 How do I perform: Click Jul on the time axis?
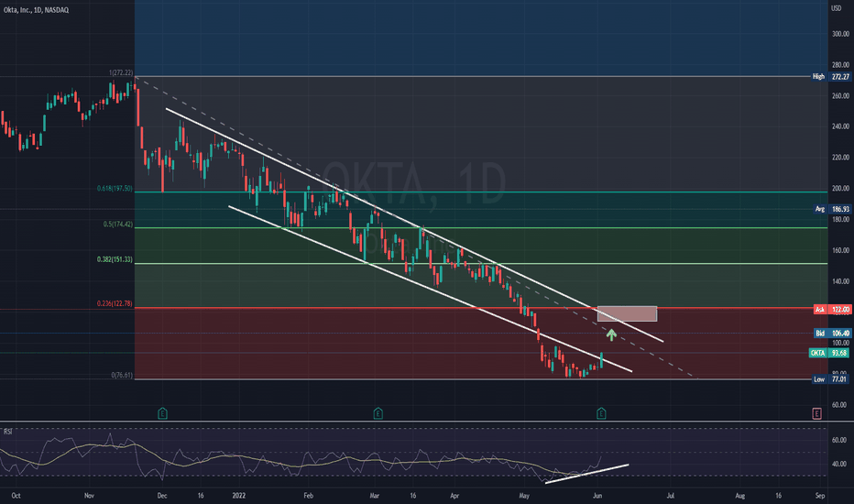[671, 496]
